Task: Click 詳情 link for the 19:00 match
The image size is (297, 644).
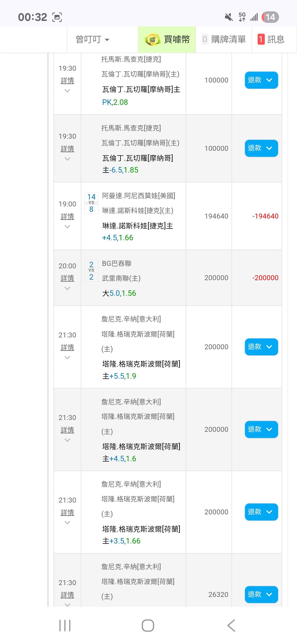Action: pos(67,217)
